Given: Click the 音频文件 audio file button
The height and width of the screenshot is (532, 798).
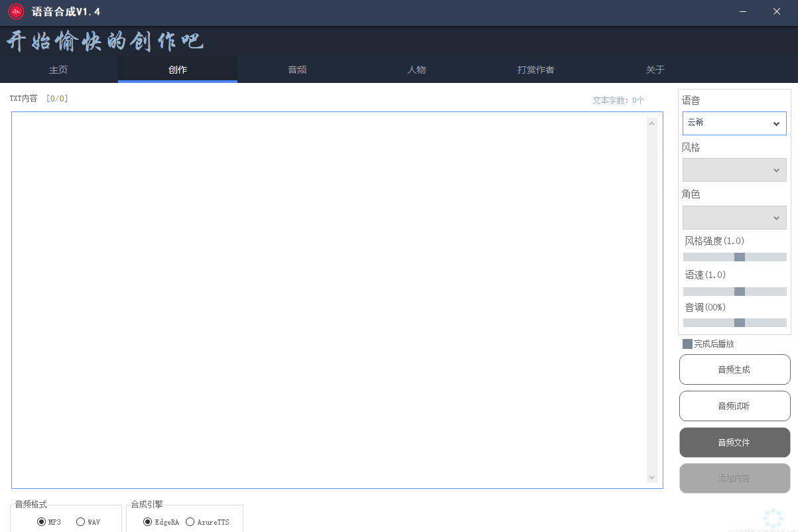Looking at the screenshot, I should (734, 442).
